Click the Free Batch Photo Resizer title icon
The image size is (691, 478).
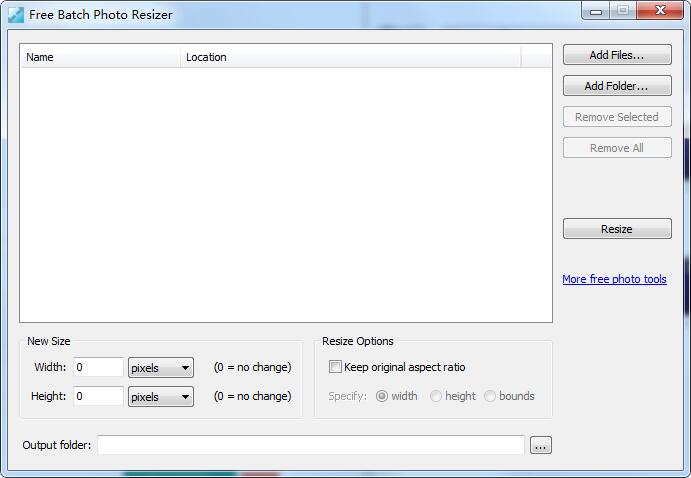pyautogui.click(x=16, y=15)
